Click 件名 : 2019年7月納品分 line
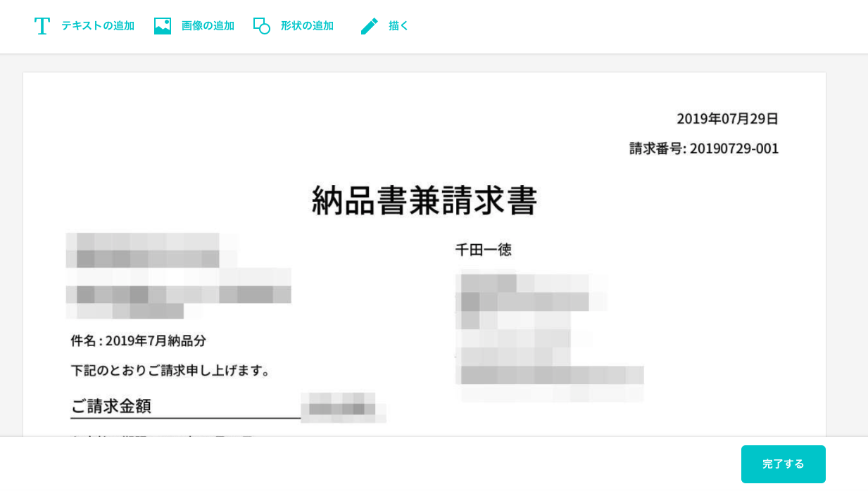Screen dimensions: 868x491 (139, 341)
